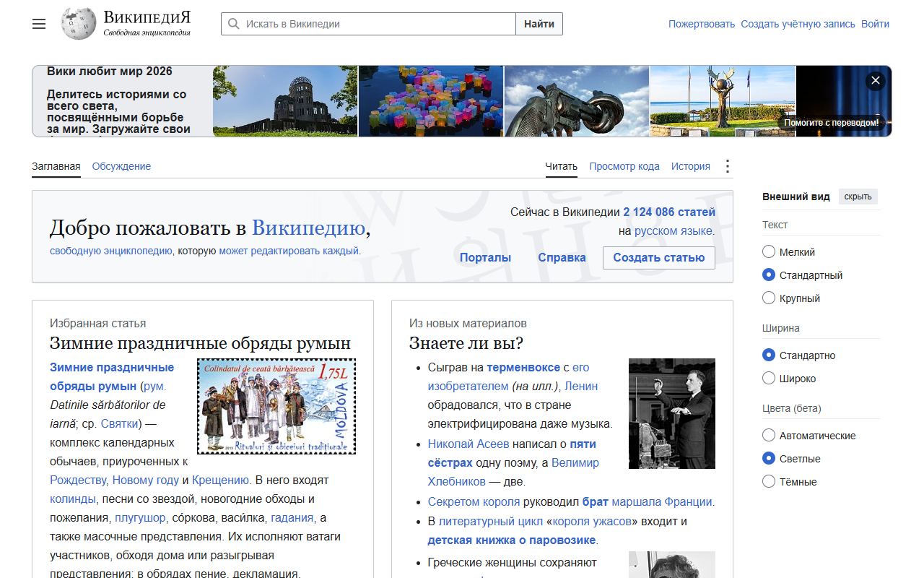924x578 pixels.
Task: Open the рум. language link
Action: 154,386
